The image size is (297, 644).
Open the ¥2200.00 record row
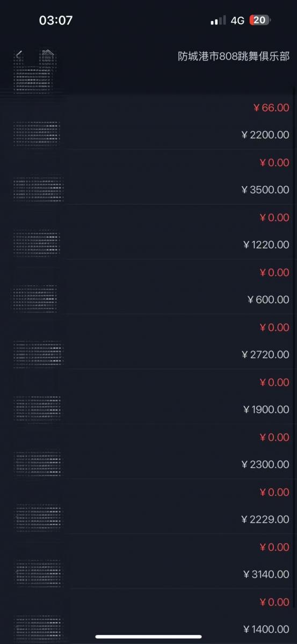148,122
